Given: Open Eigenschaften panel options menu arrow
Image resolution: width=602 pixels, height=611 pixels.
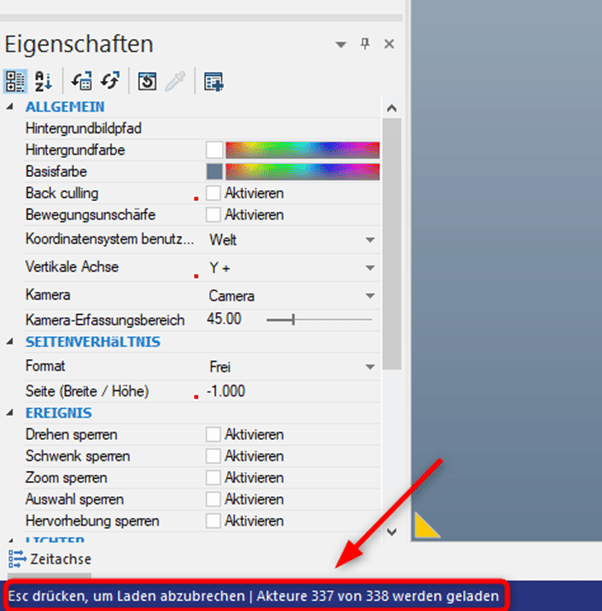Looking at the screenshot, I should click(x=341, y=45).
